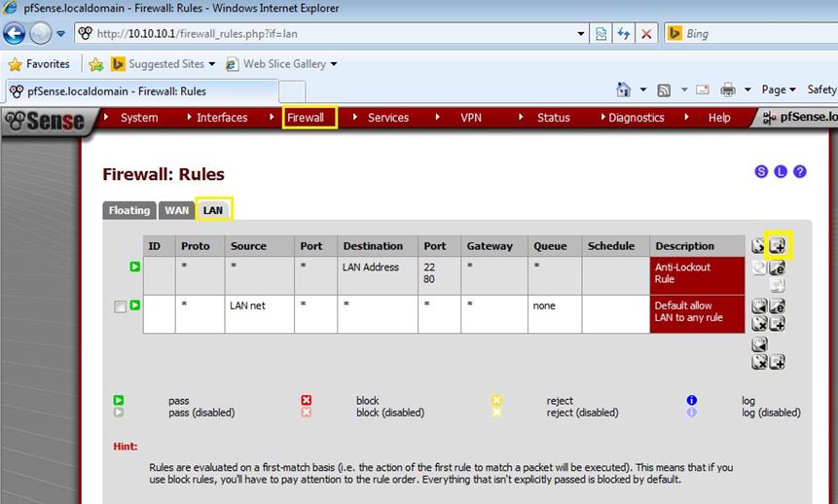Delete the Default allow LAN to any rule
This screenshot has height=504, width=838.
pos(759,323)
